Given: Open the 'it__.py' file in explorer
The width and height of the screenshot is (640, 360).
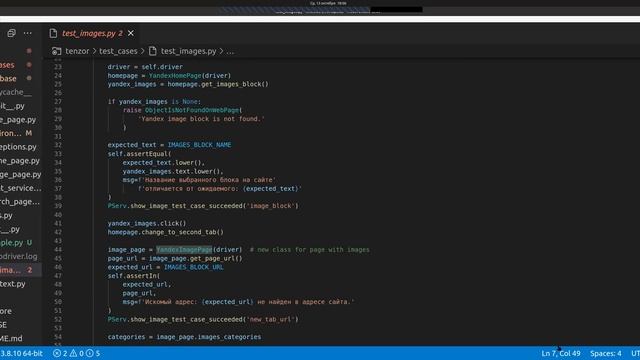Looking at the screenshot, I should (12, 106).
